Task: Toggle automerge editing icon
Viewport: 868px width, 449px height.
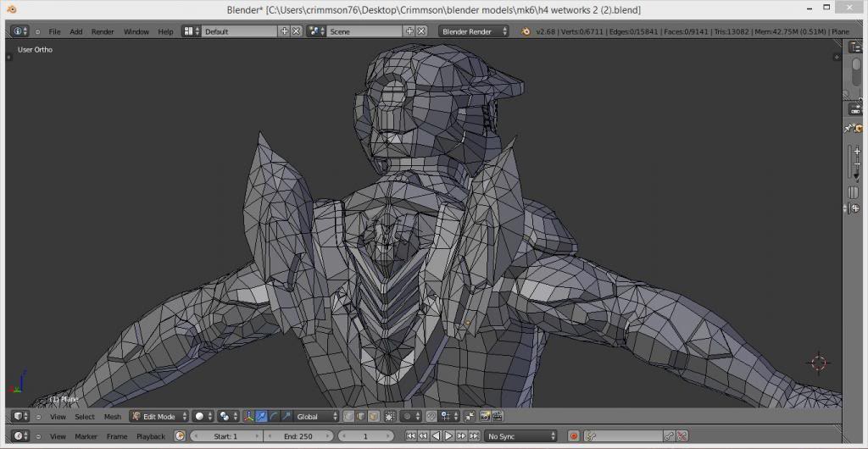Action: pos(470,416)
